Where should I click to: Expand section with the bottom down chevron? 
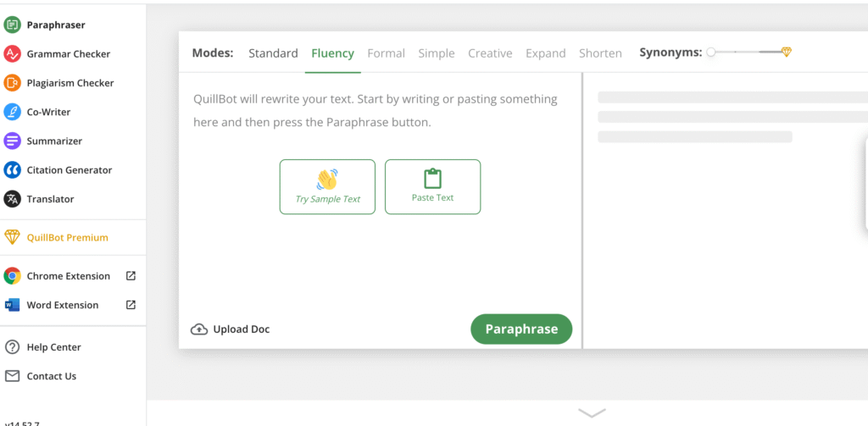[x=592, y=412]
